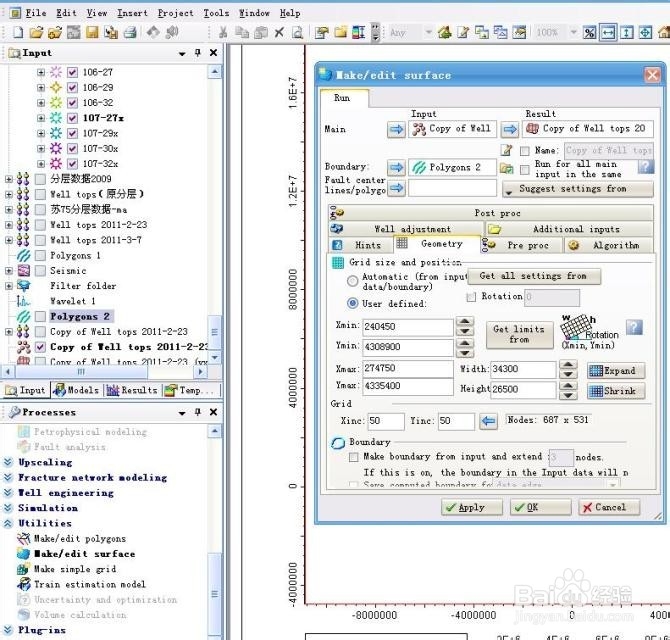Viewport: 670px width, 640px height.
Task: Click the blue arrow next to Main input
Action: [x=396, y=129]
